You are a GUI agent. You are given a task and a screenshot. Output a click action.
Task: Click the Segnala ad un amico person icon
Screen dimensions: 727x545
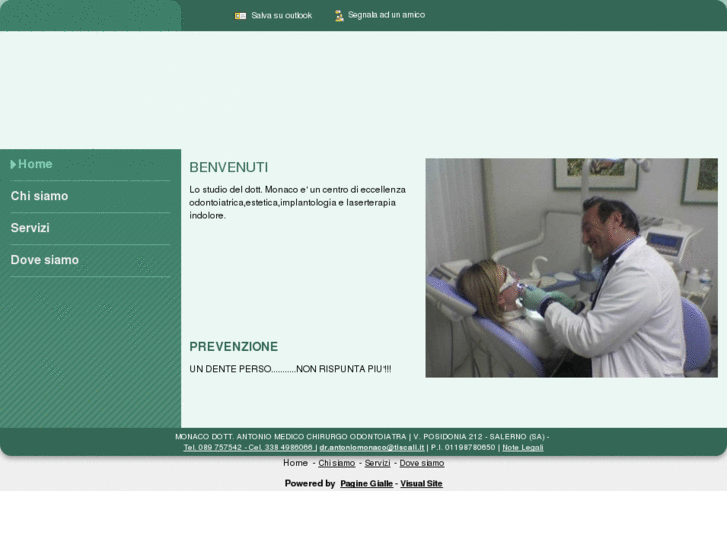[x=339, y=16]
